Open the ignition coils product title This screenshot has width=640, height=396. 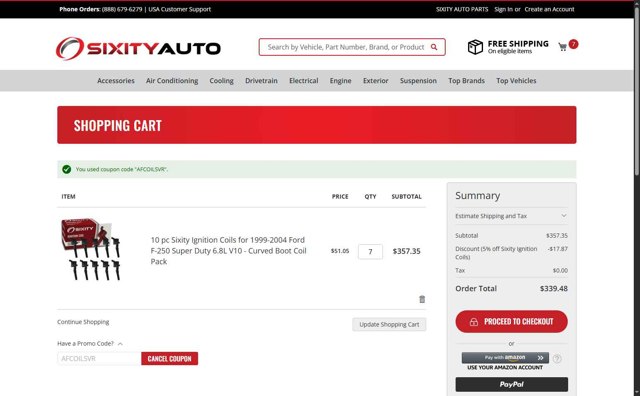click(229, 251)
